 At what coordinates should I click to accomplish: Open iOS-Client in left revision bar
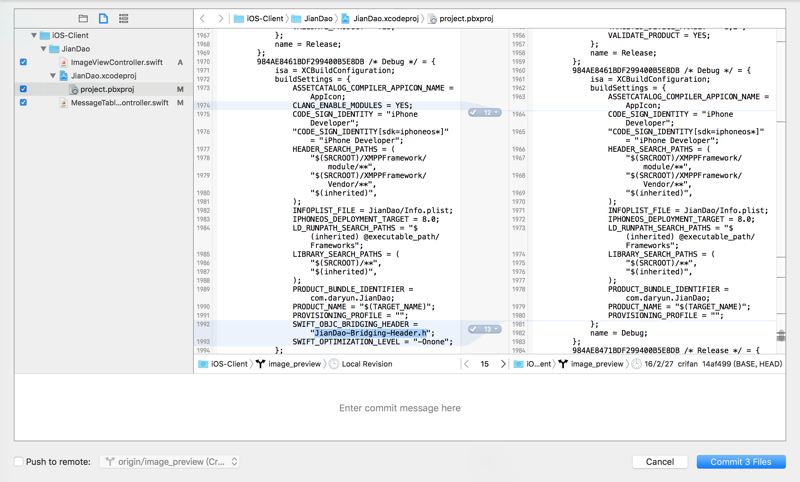[x=223, y=364]
